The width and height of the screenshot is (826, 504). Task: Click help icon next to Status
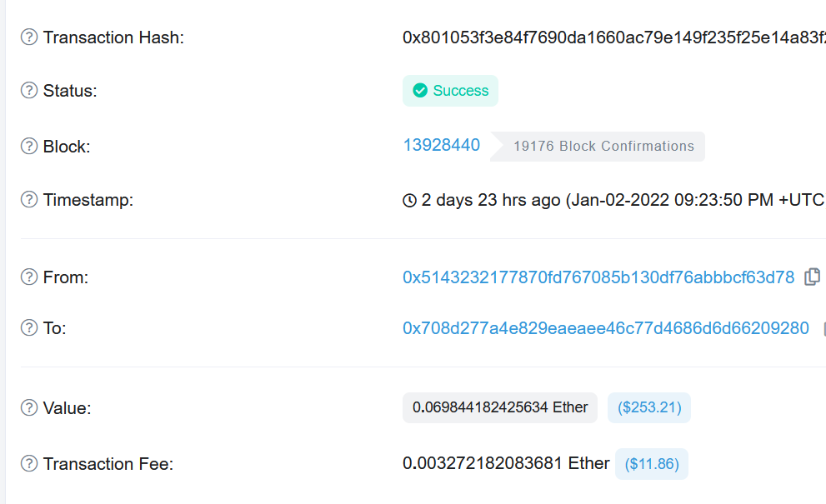click(29, 91)
